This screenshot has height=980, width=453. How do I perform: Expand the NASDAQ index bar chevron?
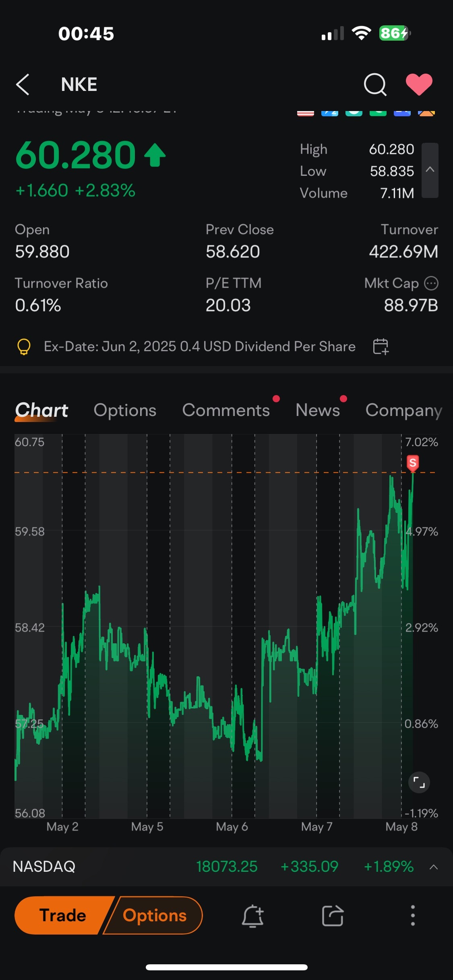click(434, 867)
